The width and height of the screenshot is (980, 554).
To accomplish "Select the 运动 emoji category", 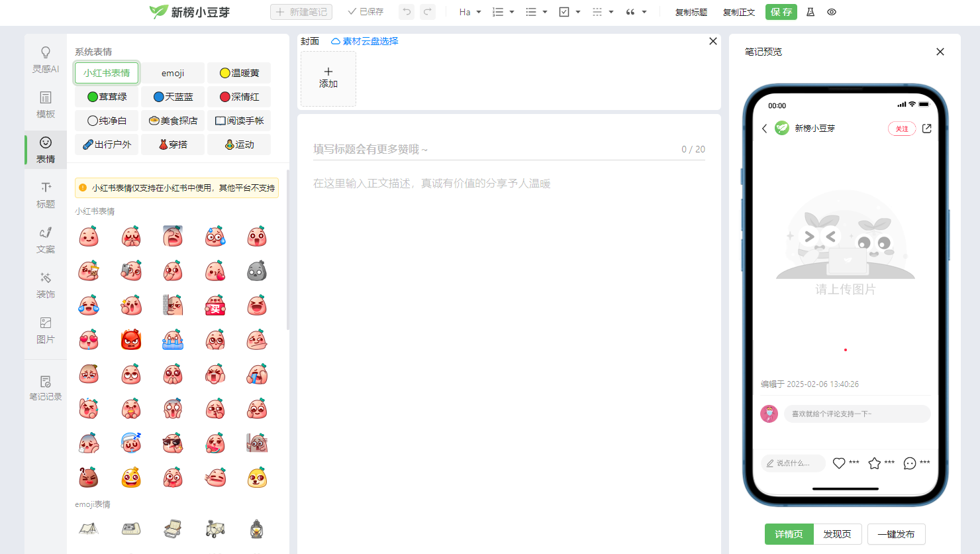I will pos(239,144).
